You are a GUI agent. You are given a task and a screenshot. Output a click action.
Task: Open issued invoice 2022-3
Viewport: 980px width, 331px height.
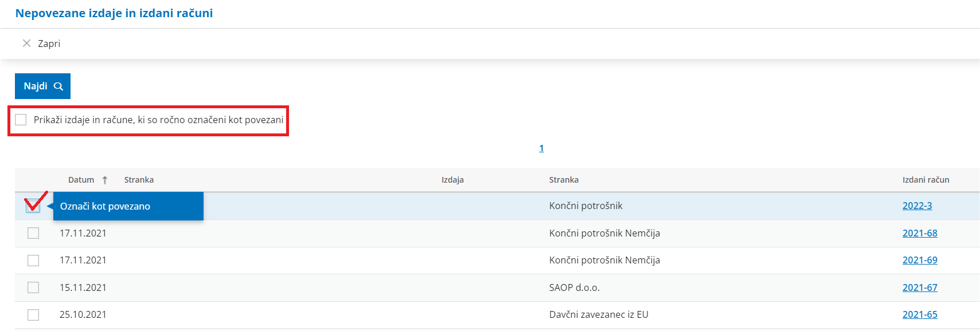coord(917,206)
